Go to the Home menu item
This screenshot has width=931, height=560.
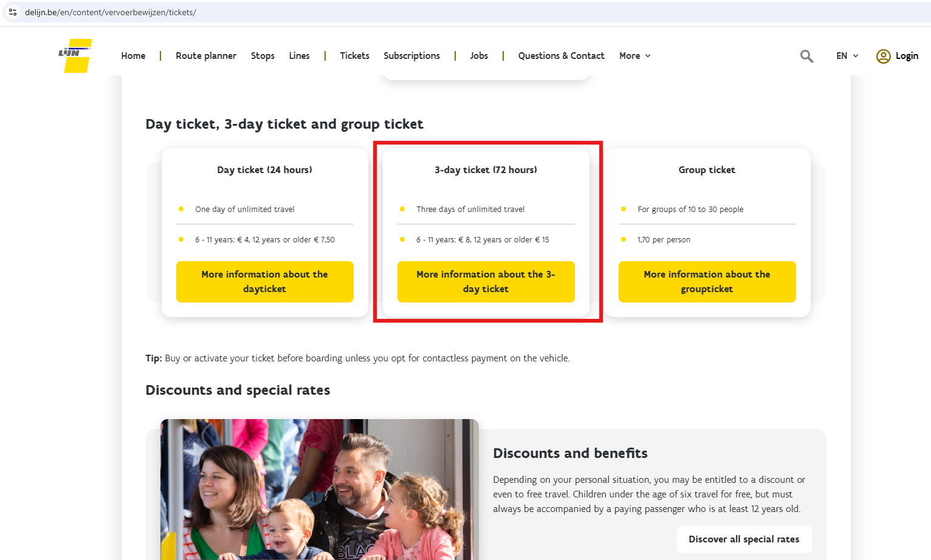click(133, 56)
